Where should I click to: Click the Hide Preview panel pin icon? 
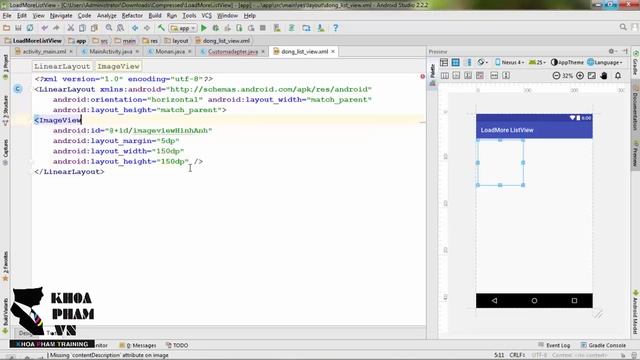tap(625, 51)
